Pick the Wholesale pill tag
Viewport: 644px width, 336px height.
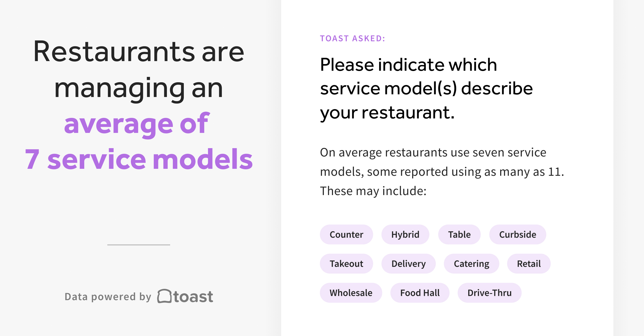(x=351, y=293)
